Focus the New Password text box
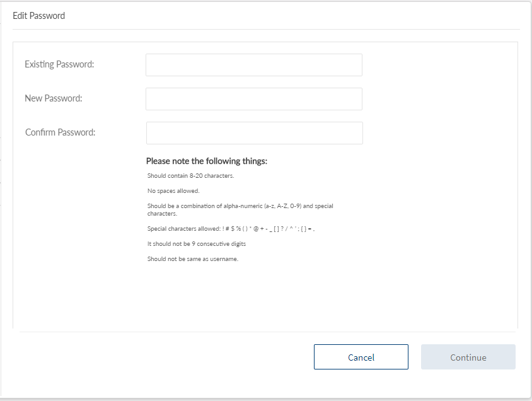 [253, 99]
